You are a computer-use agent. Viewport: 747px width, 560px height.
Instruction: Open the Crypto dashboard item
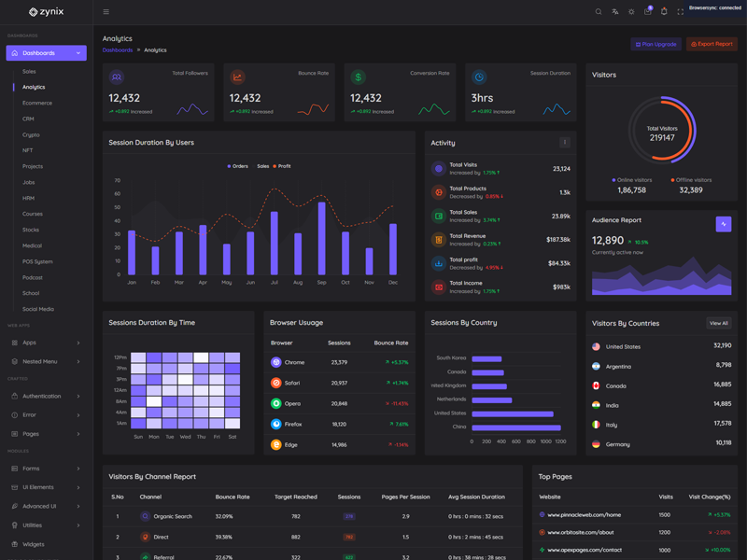[x=31, y=134]
